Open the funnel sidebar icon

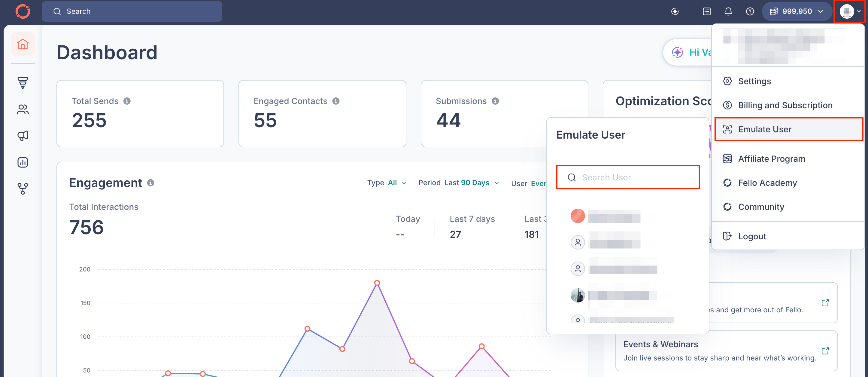click(x=23, y=83)
